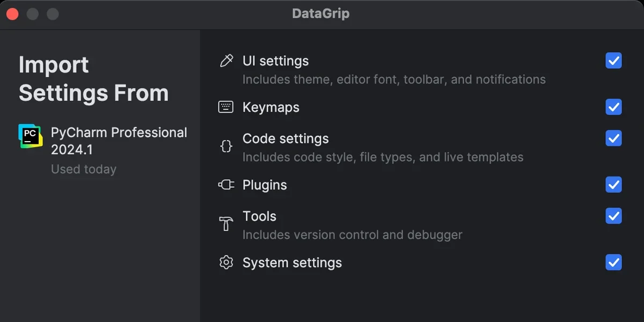Click 'Includes code style, file types' description
The height and width of the screenshot is (322, 644).
click(x=383, y=157)
